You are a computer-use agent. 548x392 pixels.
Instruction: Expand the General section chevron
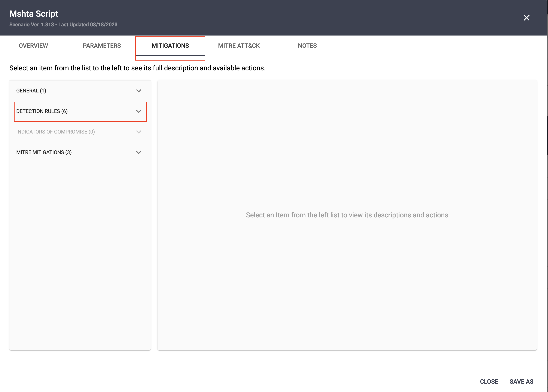(x=138, y=91)
